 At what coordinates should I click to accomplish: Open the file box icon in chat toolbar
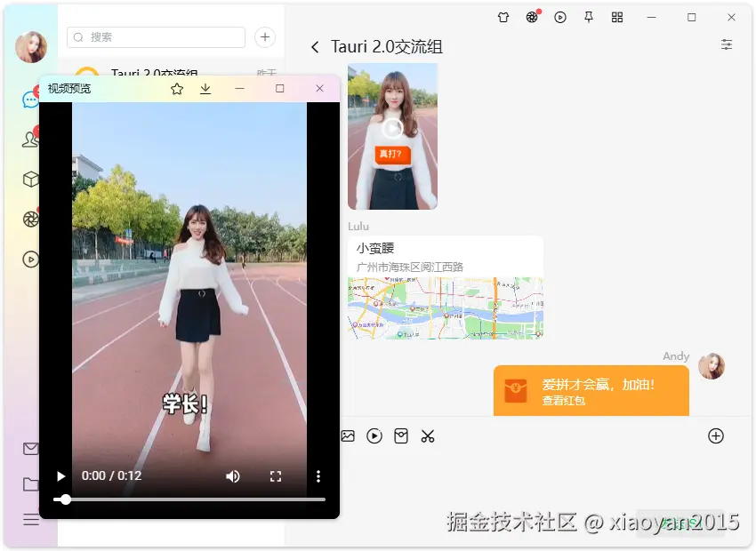click(x=401, y=436)
